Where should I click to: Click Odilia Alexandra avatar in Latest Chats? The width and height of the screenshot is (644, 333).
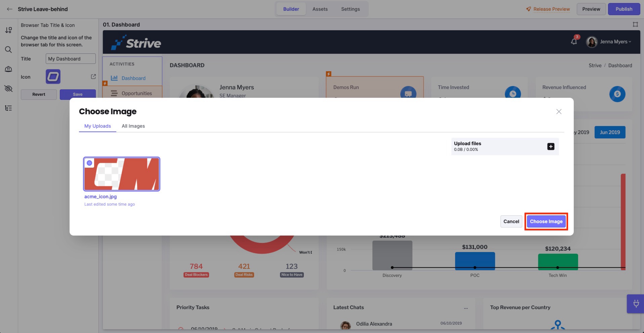(345, 325)
